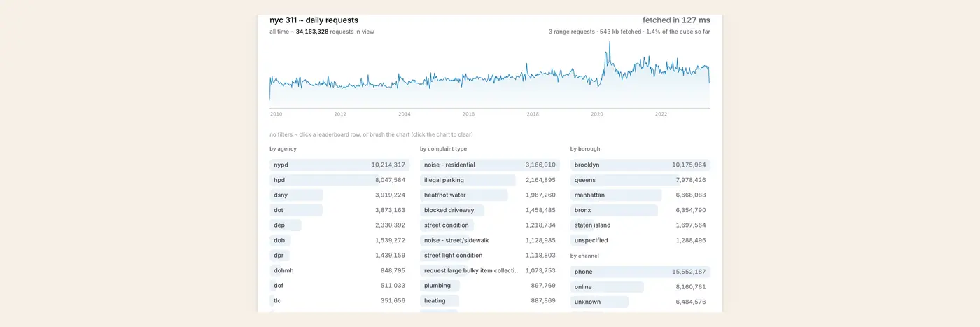Pick the dpr agency row
Image resolution: width=980 pixels, height=327 pixels.
click(339, 256)
